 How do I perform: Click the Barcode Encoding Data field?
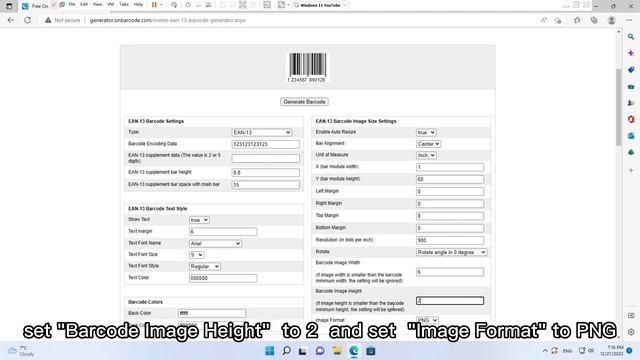pyautogui.click(x=265, y=144)
